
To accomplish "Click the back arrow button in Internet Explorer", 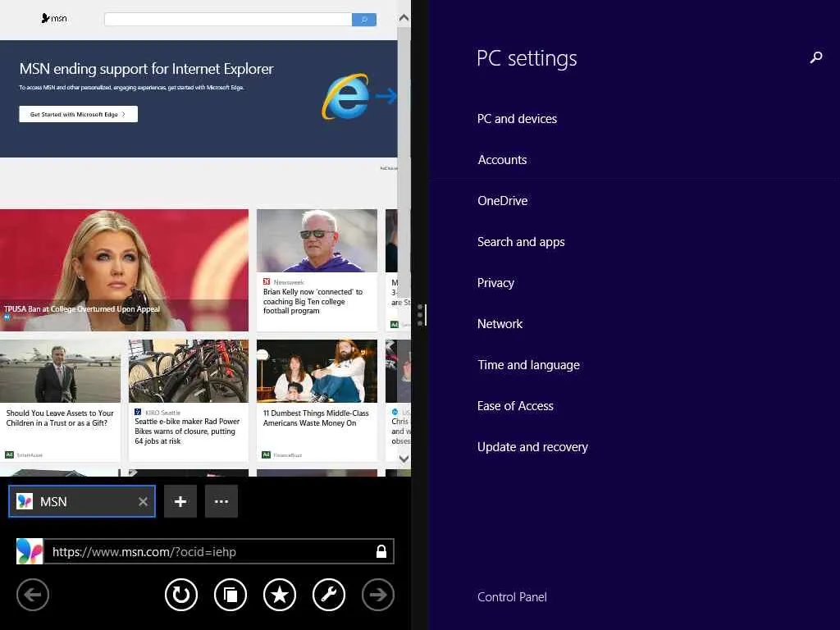I will coord(33,595).
